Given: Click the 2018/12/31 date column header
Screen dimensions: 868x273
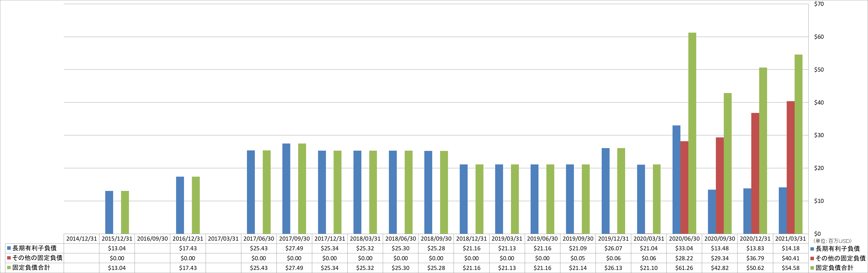Looking at the screenshot, I should 471,239.
